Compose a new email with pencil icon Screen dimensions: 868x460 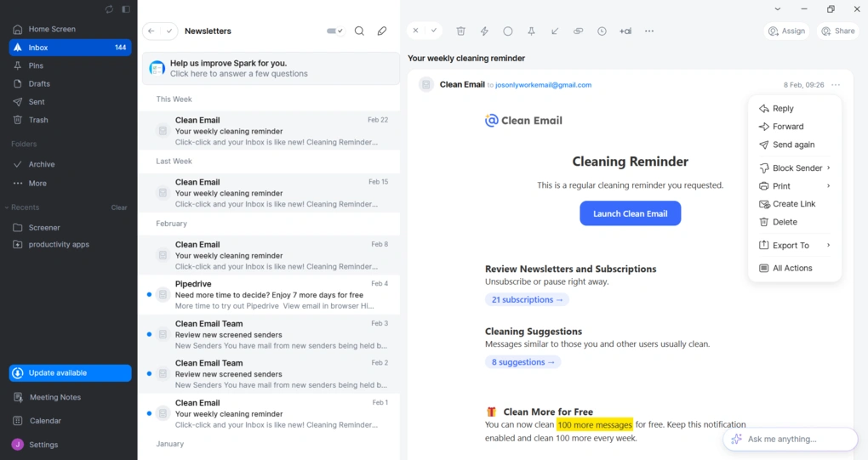click(x=382, y=31)
